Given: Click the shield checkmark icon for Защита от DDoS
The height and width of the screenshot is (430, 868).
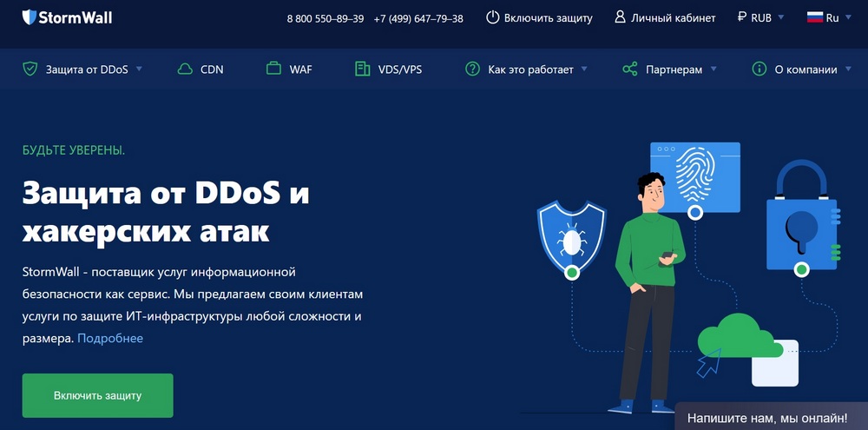Looking at the screenshot, I should [x=30, y=69].
